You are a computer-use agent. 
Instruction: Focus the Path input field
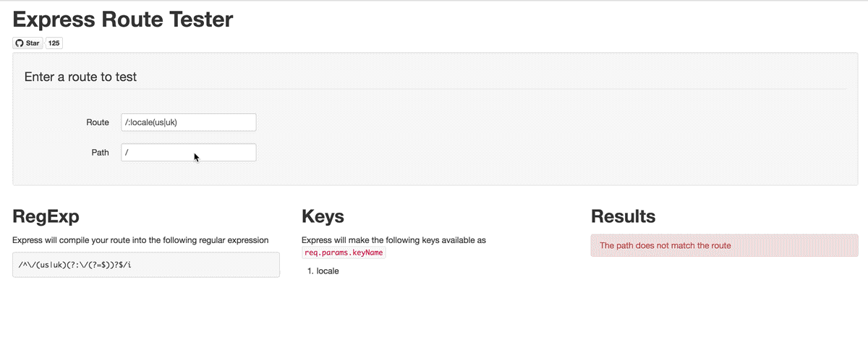[189, 153]
